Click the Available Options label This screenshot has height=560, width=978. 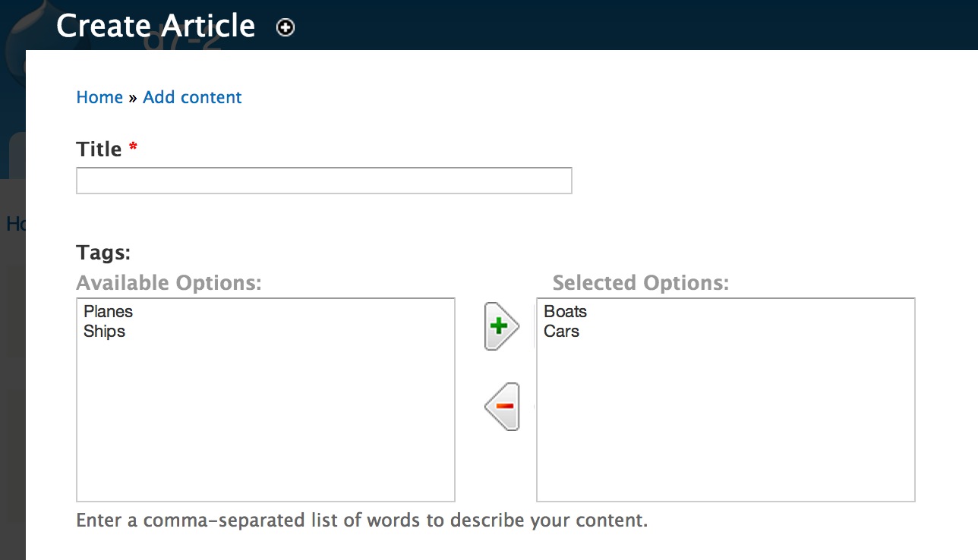[169, 283]
